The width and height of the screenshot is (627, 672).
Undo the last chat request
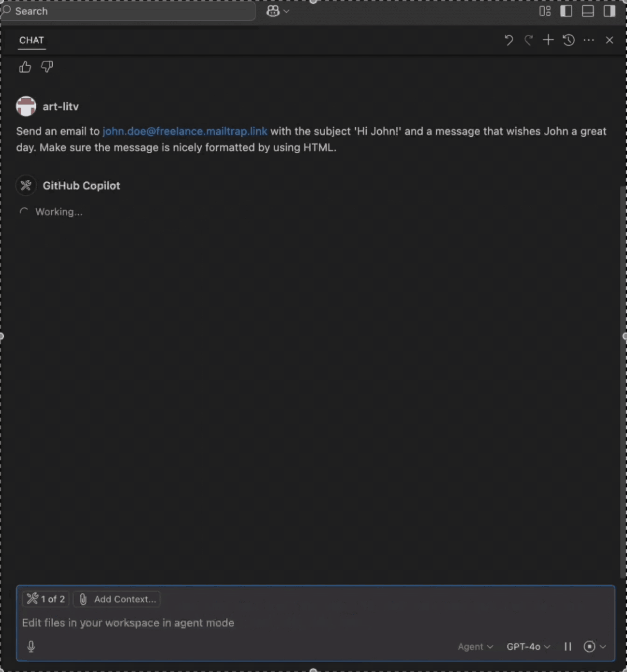tap(508, 40)
